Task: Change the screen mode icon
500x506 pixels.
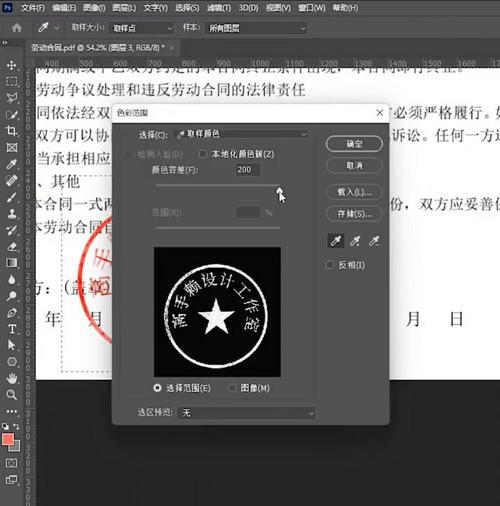Action: 11,480
